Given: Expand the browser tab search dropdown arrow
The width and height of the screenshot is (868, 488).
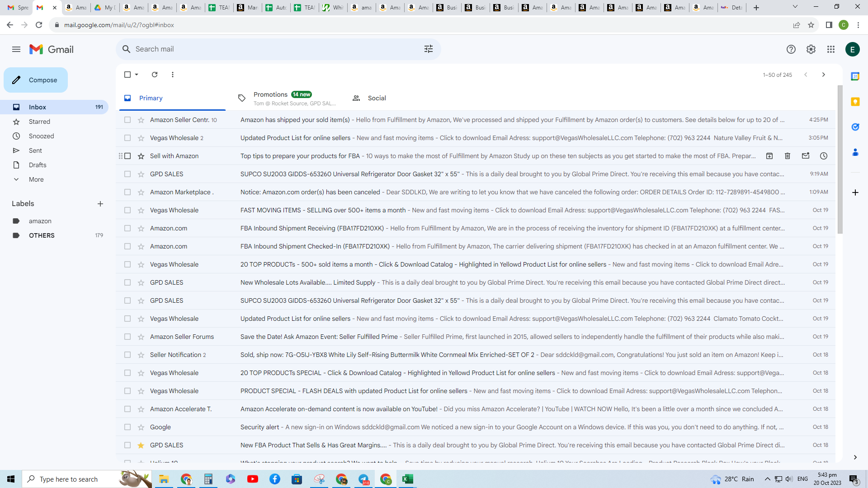Looking at the screenshot, I should [x=795, y=7].
